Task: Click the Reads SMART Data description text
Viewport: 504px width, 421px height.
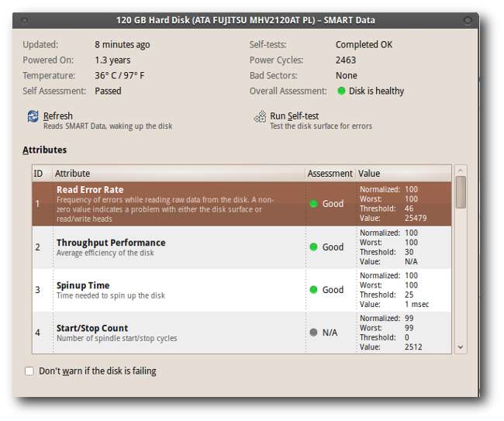Action: pyautogui.click(x=108, y=126)
